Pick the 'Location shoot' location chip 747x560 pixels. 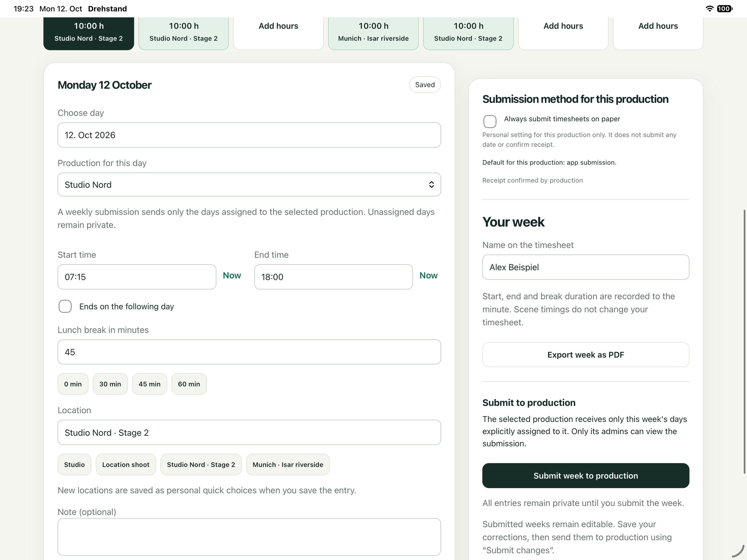[125, 464]
